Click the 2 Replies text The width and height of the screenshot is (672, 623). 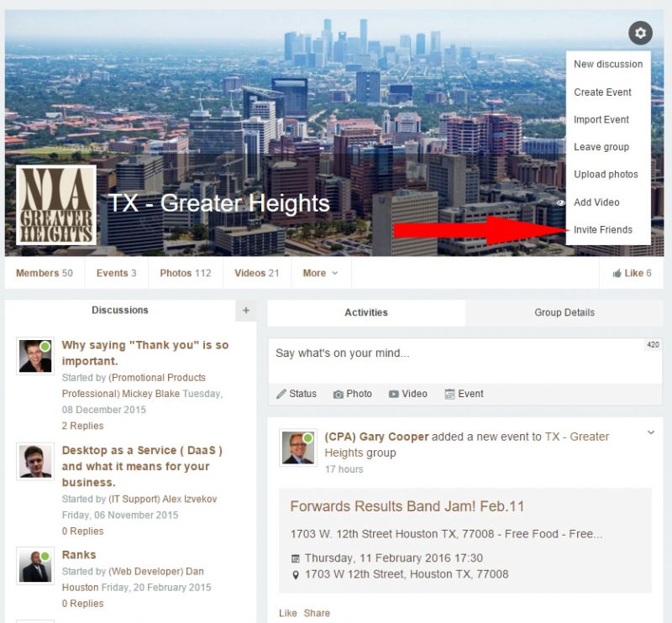tap(82, 426)
